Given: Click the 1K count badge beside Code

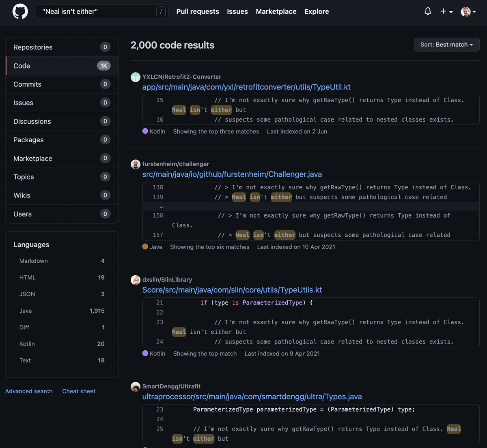Looking at the screenshot, I should pyautogui.click(x=104, y=66).
